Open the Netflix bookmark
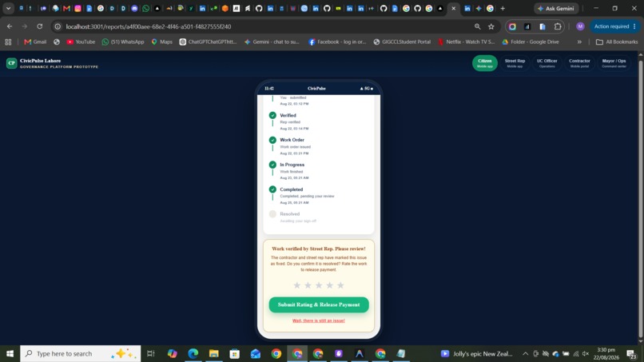Image resolution: width=644 pixels, height=362 pixels. coord(466,42)
